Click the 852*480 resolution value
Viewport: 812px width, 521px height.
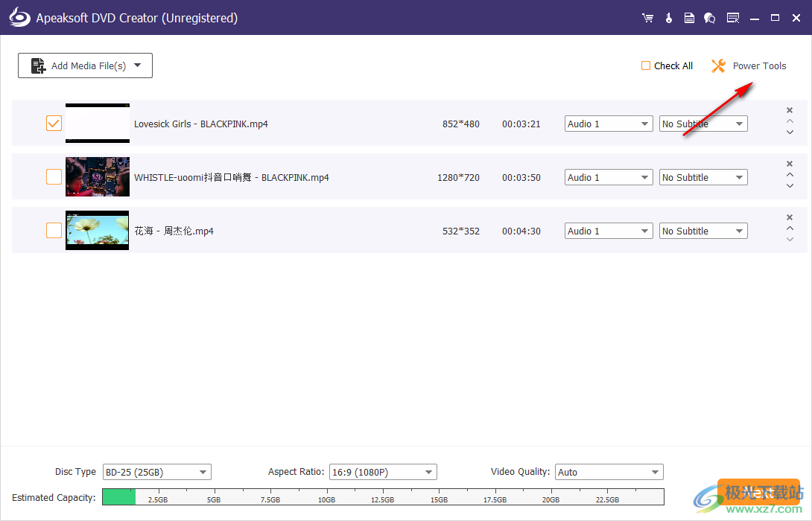click(461, 124)
